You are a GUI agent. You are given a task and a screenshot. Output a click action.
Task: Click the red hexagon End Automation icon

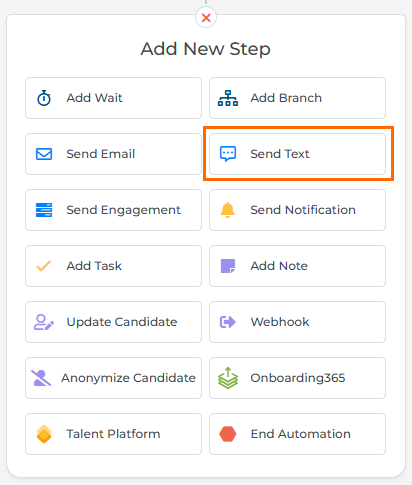tap(228, 434)
